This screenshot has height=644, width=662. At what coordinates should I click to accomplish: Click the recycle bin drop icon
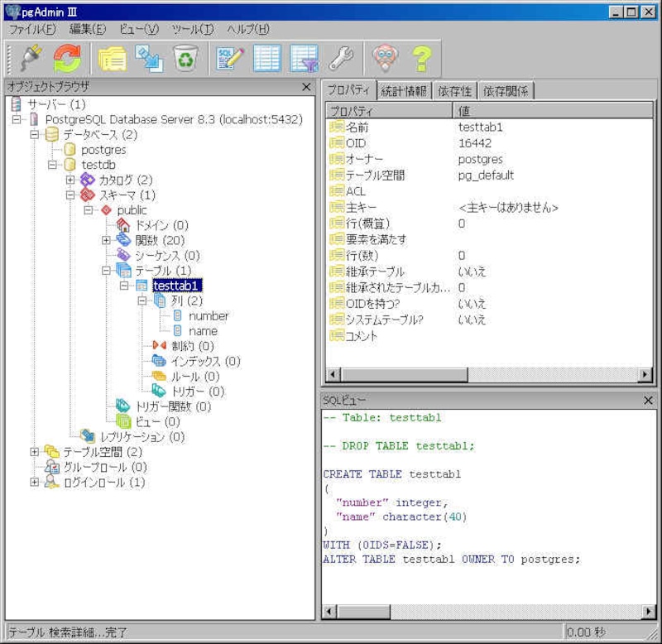185,59
